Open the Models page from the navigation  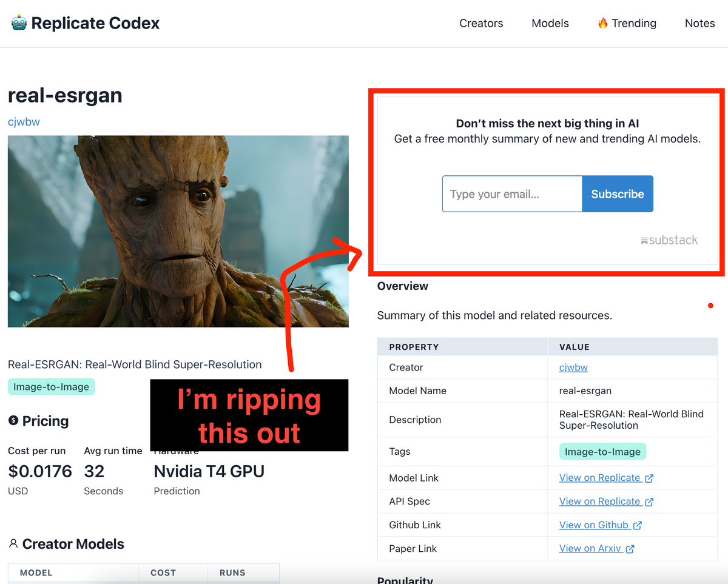(550, 22)
